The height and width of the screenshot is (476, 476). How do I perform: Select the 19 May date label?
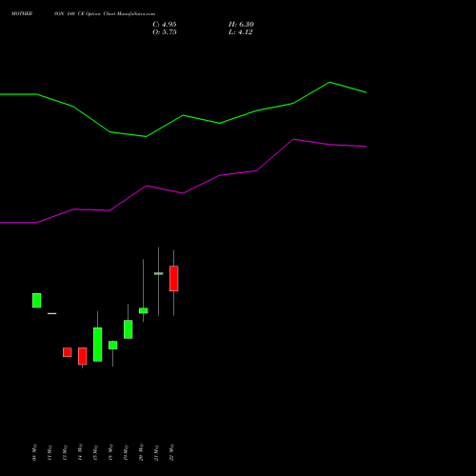click(x=126, y=452)
